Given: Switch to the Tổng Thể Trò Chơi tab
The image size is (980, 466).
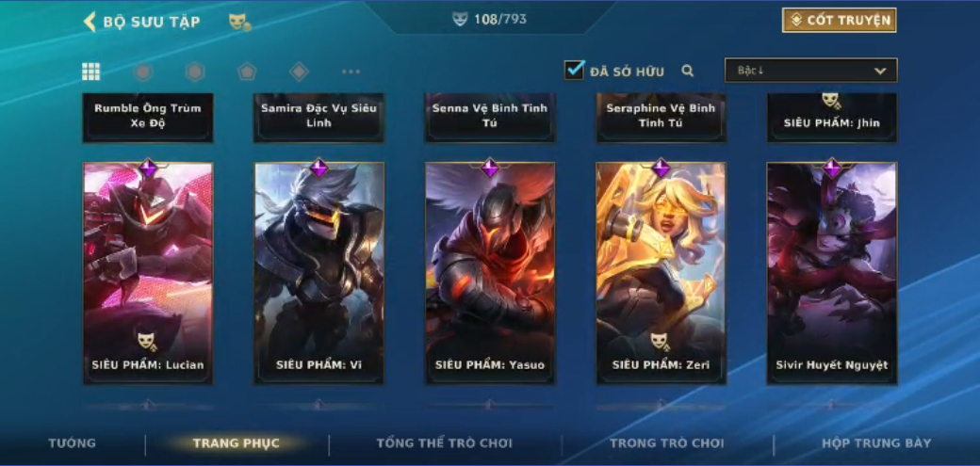Looking at the screenshot, I should [x=445, y=443].
